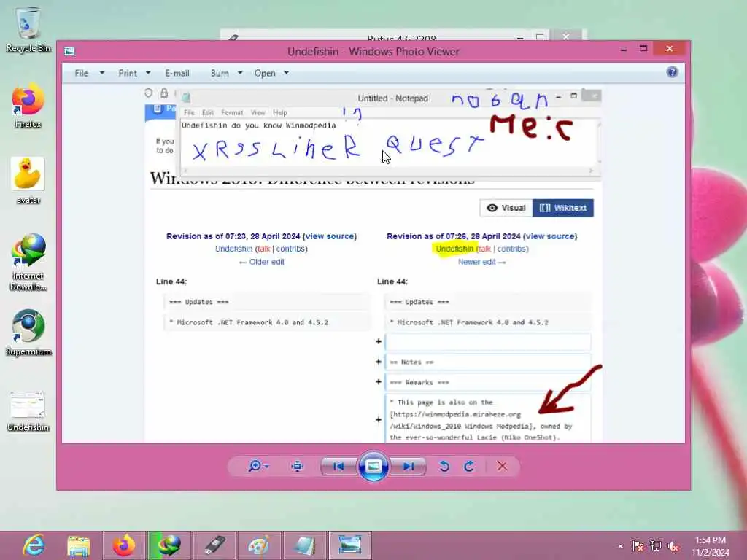Delete the current photo with red X

(x=502, y=466)
